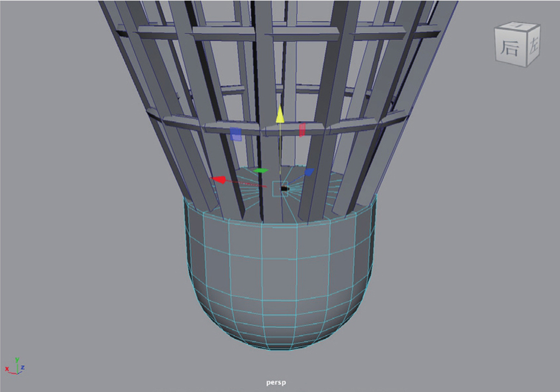Click the manipulator's cyan center box

coord(279,189)
